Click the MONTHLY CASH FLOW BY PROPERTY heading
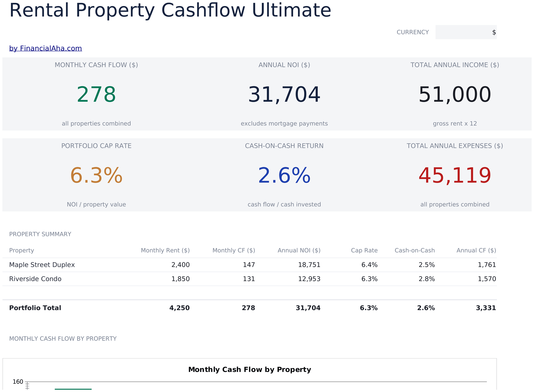The height and width of the screenshot is (392, 534). coord(63,339)
